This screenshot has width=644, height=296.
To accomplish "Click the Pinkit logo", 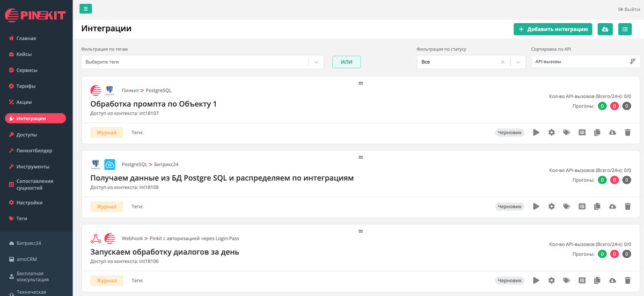I will pos(35,15).
